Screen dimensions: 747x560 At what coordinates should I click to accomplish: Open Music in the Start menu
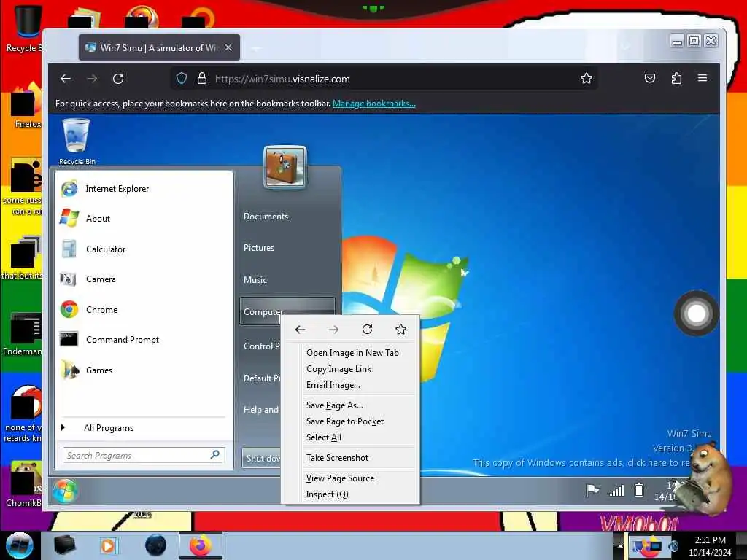255,280
